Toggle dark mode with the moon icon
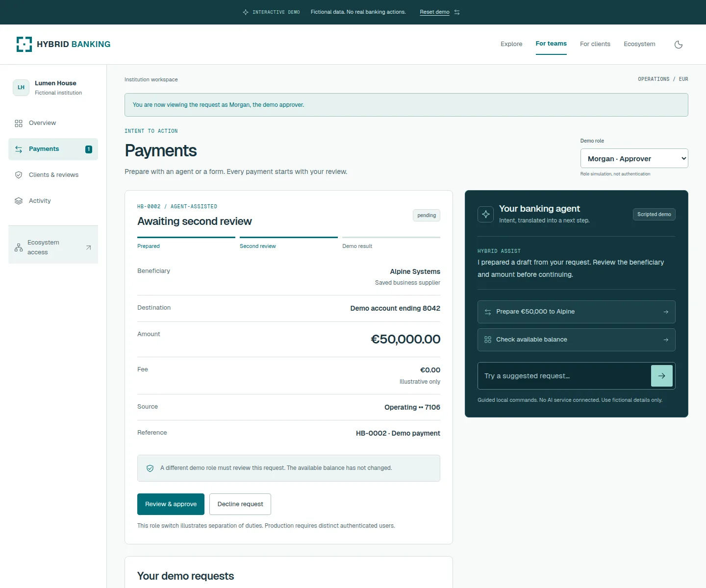Image resolution: width=706 pixels, height=588 pixels. tap(679, 45)
